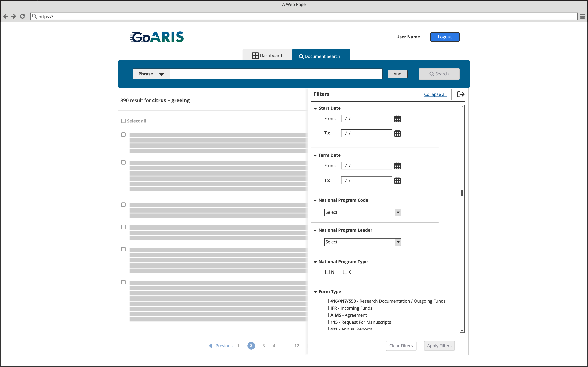Click the magnifier icon in the Search button
The image size is (588, 367).
[432, 74]
